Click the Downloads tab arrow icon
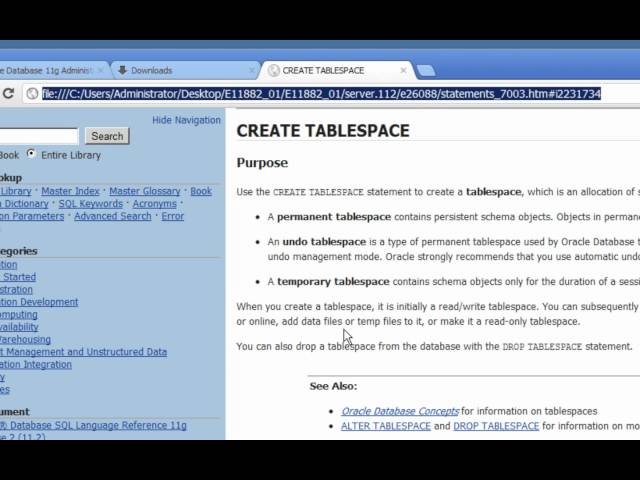Image resolution: width=640 pixels, height=480 pixels. (x=122, y=70)
